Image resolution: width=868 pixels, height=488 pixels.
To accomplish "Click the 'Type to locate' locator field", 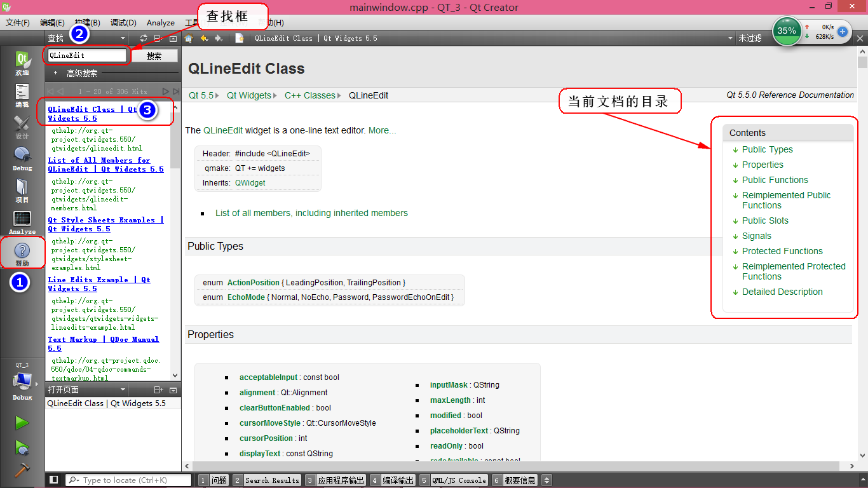I will coord(129,480).
